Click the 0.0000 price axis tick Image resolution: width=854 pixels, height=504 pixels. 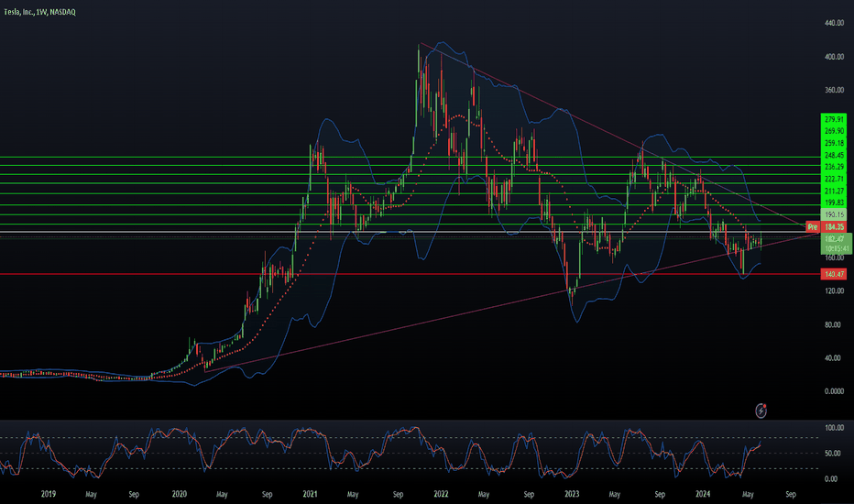pos(835,391)
